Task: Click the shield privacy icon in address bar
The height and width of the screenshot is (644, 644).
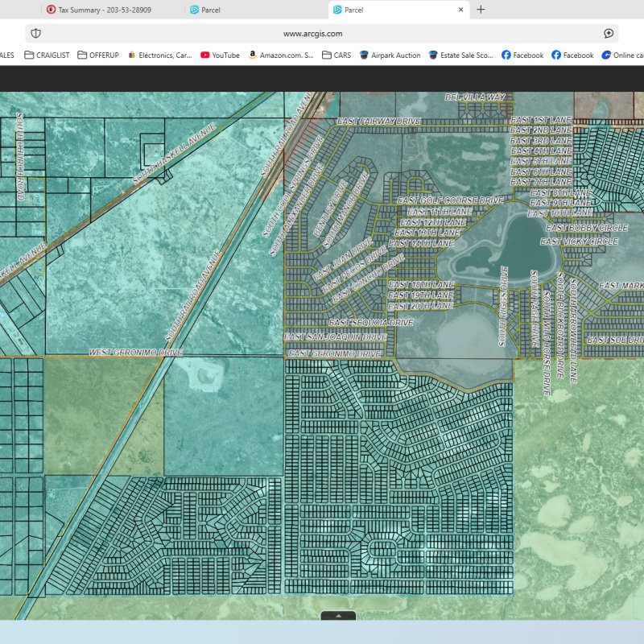Action: [34, 33]
